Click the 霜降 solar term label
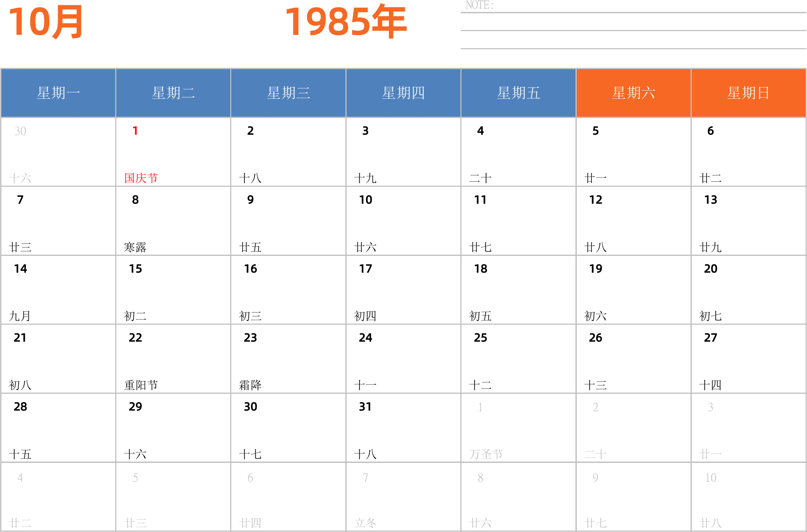 pos(250,385)
